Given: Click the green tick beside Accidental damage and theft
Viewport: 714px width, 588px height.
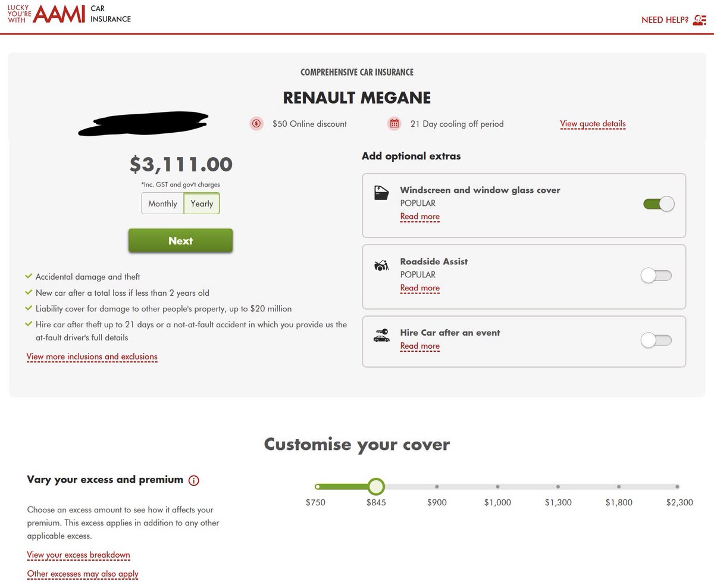Looking at the screenshot, I should pos(29,277).
